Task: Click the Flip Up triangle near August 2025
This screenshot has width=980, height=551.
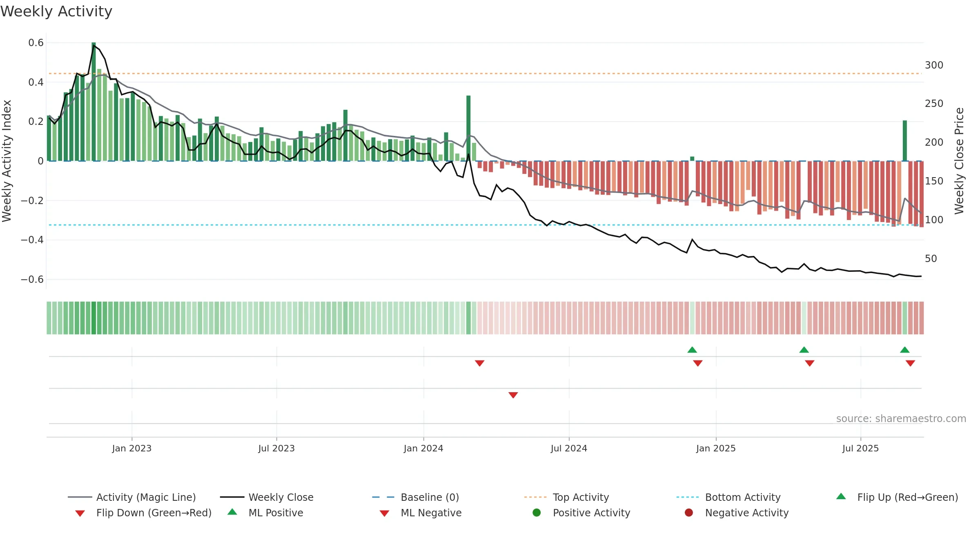Action: click(905, 350)
